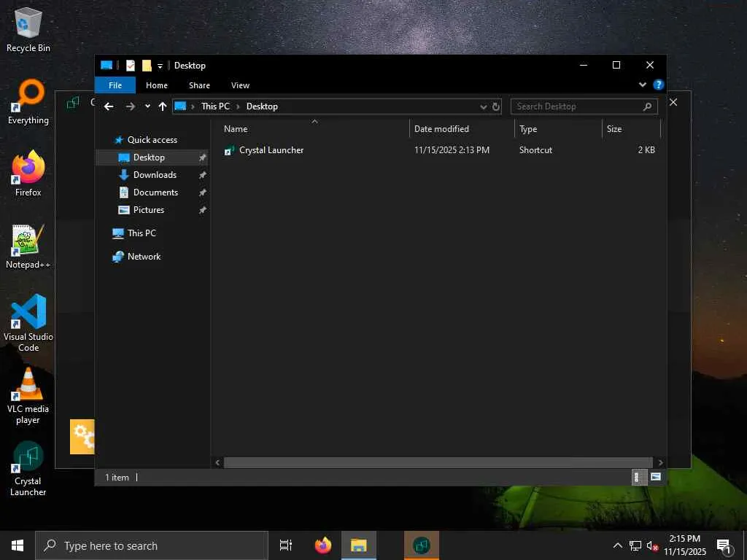Click the New folder icon in title bar
The width and height of the screenshot is (747, 560).
click(147, 65)
